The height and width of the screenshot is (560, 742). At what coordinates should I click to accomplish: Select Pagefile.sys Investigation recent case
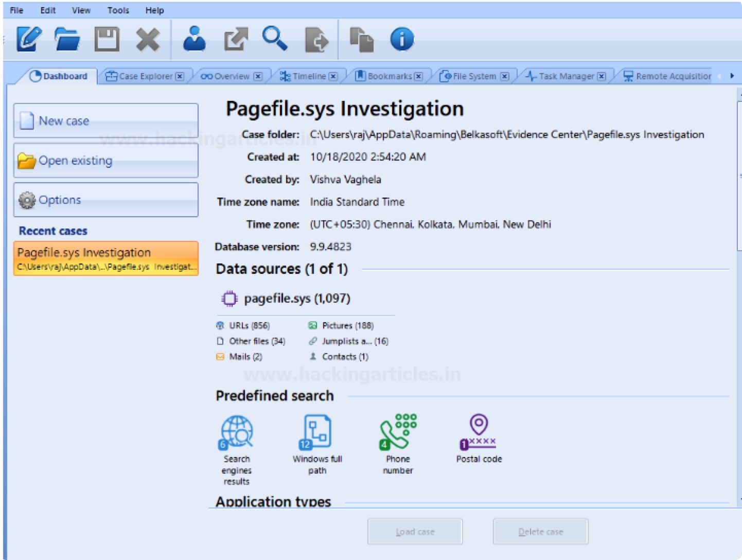tap(106, 258)
